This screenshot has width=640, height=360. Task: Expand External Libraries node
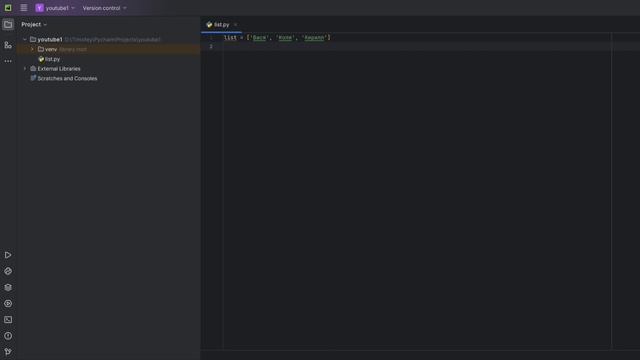point(25,69)
